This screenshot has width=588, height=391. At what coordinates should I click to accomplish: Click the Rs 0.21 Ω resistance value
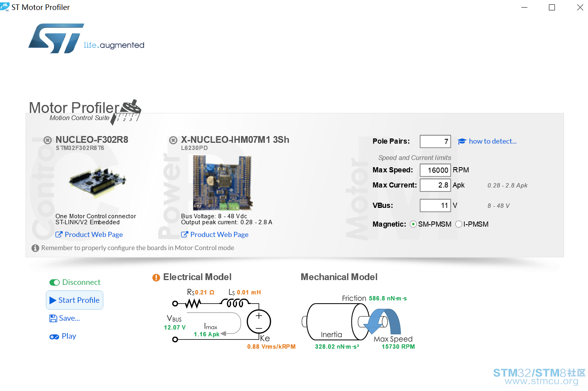click(x=205, y=292)
